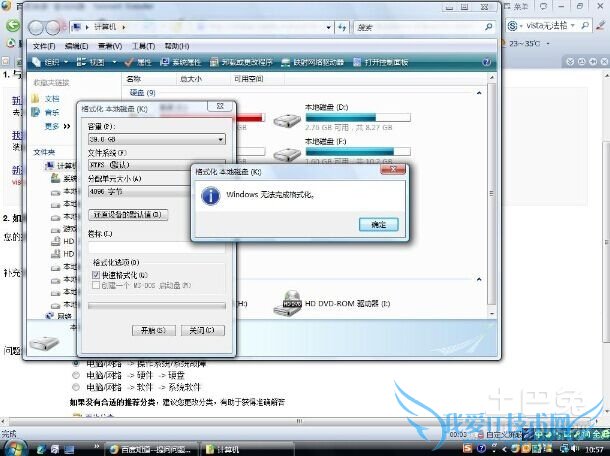The image size is (610, 456).
Task: Collapse the 硬盘 (9) group arrow
Action: click(479, 93)
